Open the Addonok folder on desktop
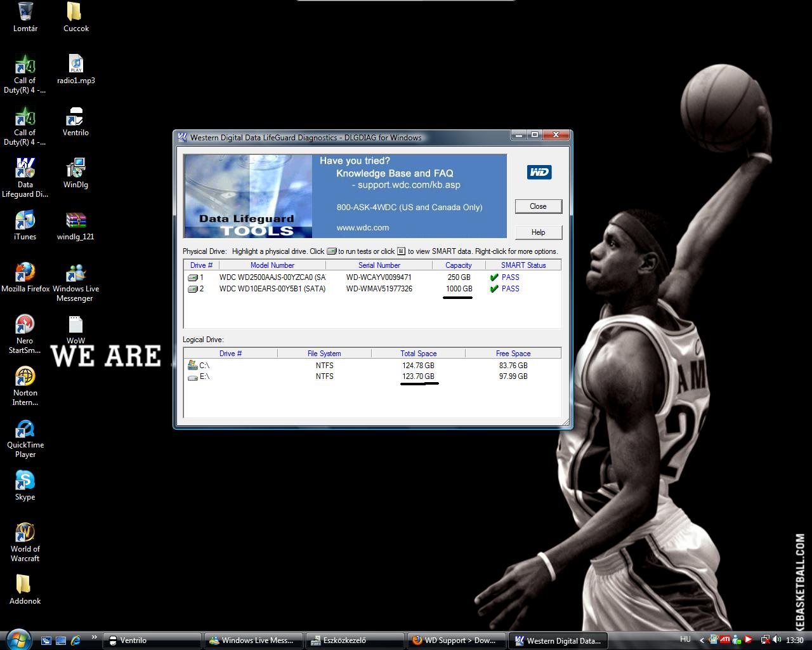Viewport: 812px width, 650px height. tap(25, 590)
